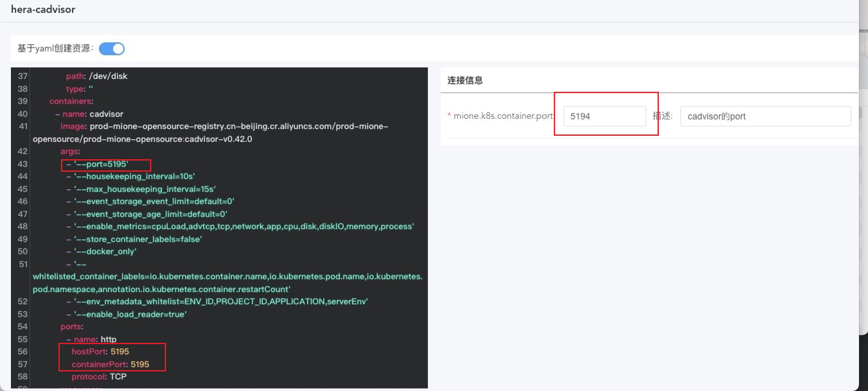The image size is (868, 391).
Task: Click the path: /dev/disk line
Action: point(97,76)
